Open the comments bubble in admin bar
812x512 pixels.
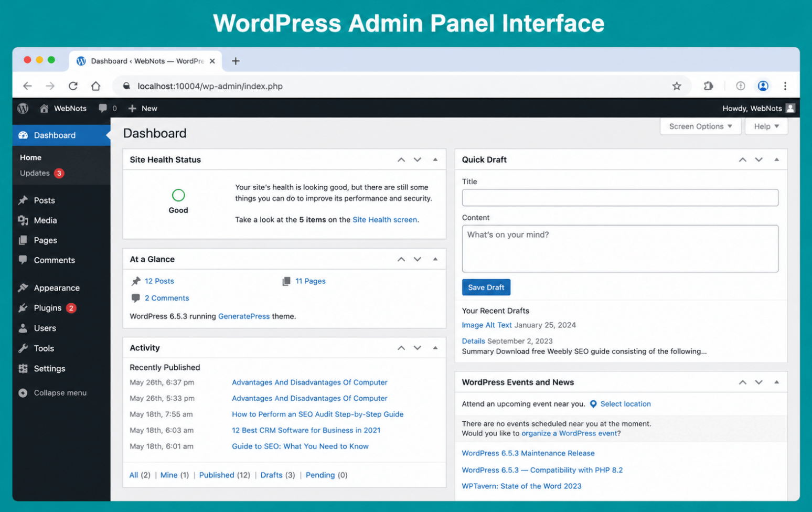[x=108, y=109]
